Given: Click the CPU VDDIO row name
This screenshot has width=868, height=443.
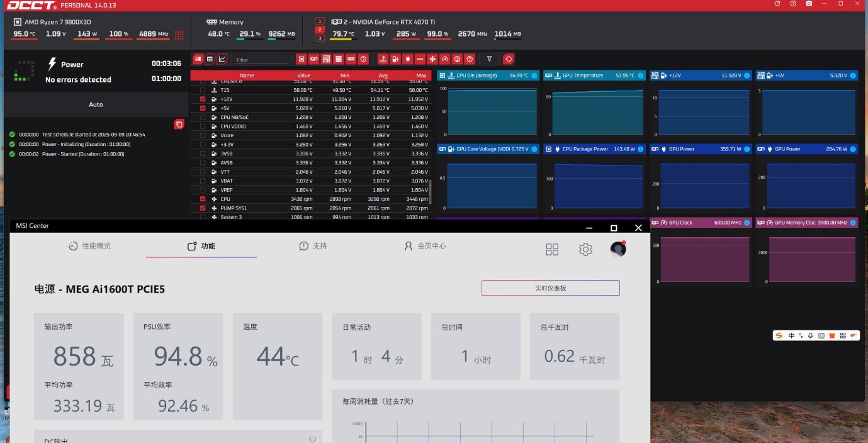Looking at the screenshot, I should [x=233, y=126].
